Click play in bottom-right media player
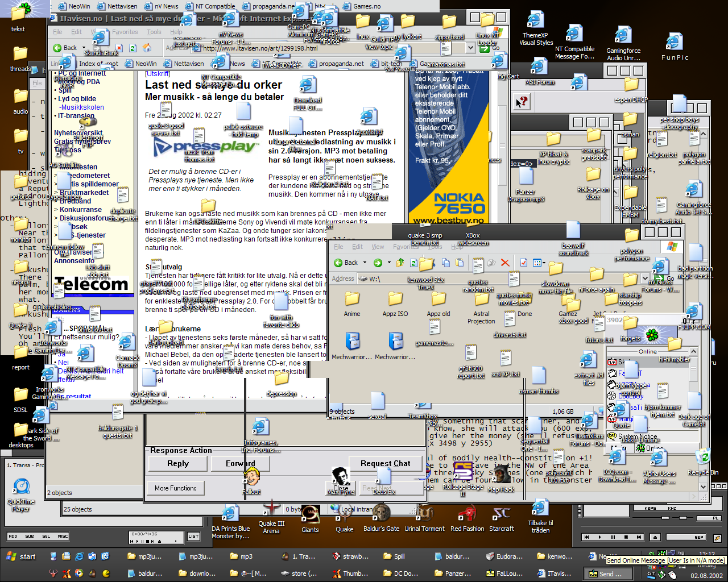 point(599,537)
